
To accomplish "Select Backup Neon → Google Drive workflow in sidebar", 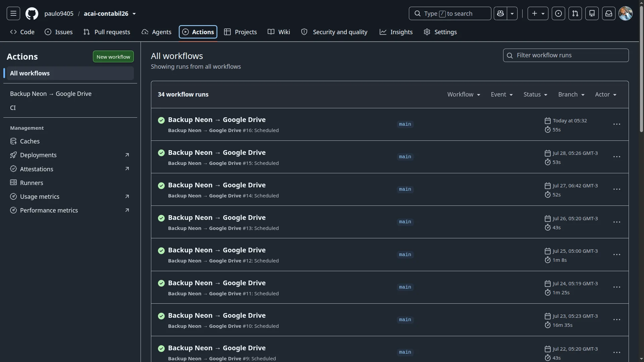I will pyautogui.click(x=70, y=94).
